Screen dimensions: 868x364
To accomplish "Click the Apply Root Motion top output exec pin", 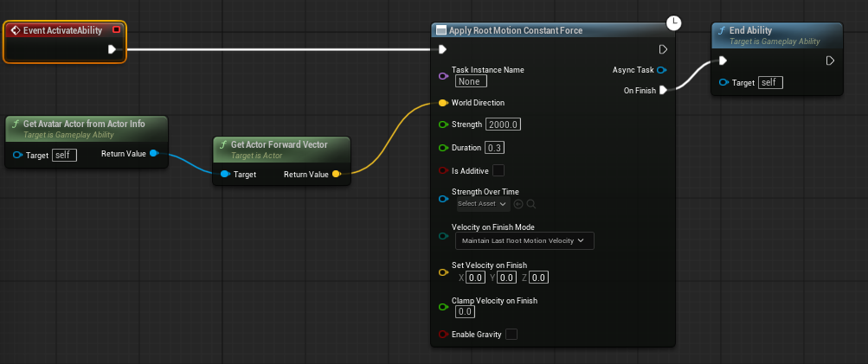I will point(663,49).
